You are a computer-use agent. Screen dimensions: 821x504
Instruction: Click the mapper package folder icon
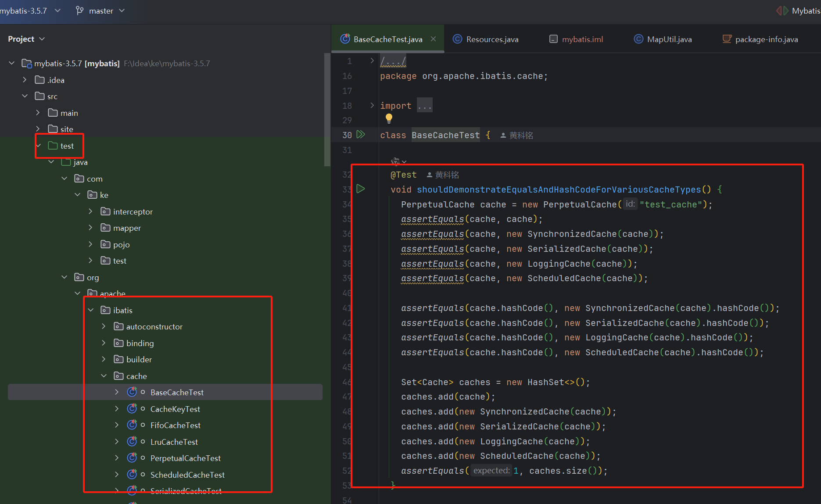click(105, 228)
